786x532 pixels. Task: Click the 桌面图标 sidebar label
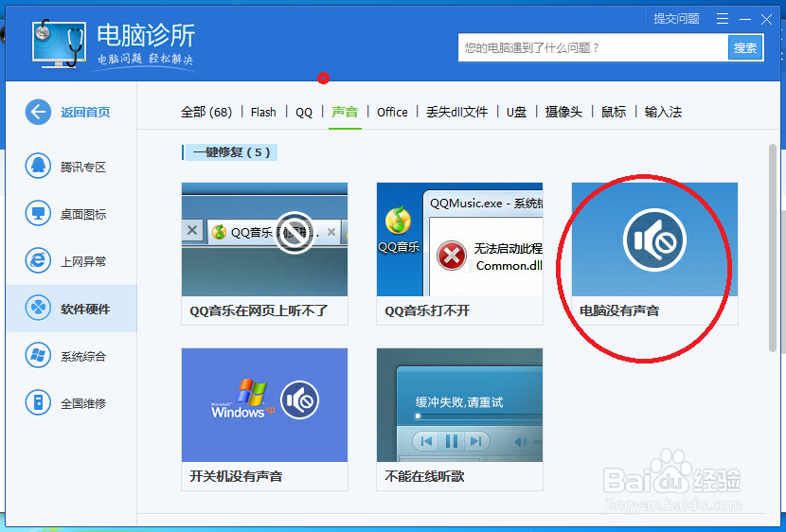[x=83, y=214]
